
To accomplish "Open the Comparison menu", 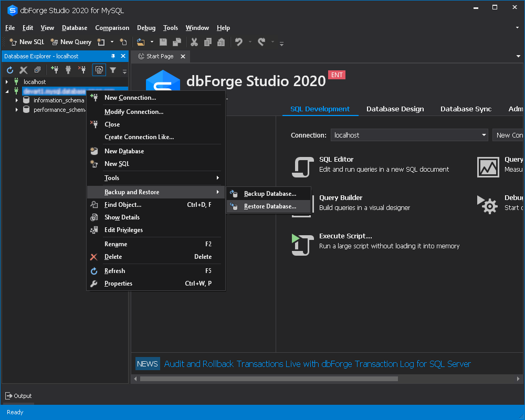I will coord(112,28).
